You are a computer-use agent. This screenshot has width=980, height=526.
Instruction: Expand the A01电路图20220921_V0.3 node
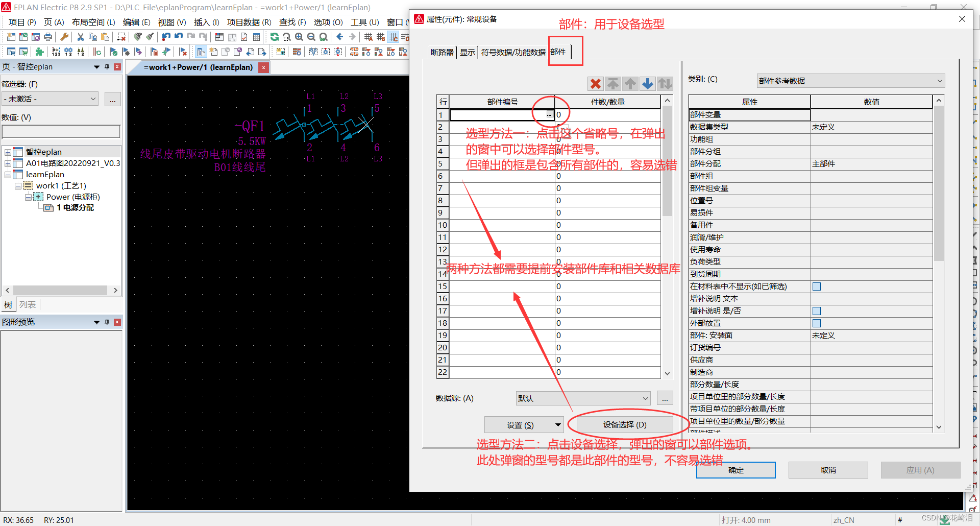click(x=8, y=163)
